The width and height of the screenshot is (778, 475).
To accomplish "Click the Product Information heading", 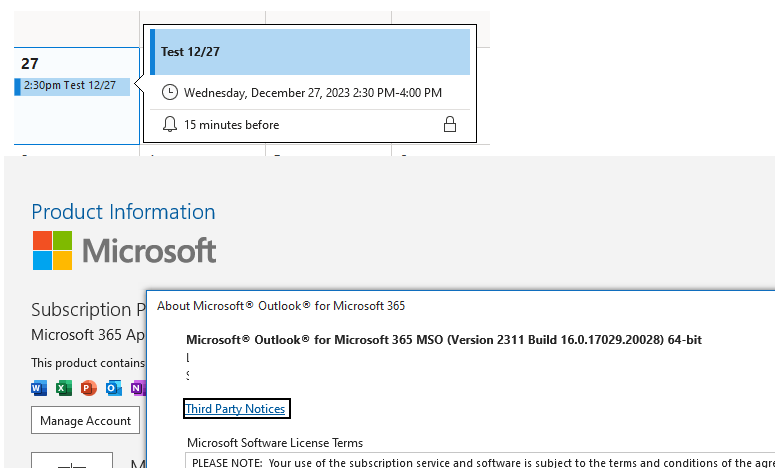I will tap(123, 212).
